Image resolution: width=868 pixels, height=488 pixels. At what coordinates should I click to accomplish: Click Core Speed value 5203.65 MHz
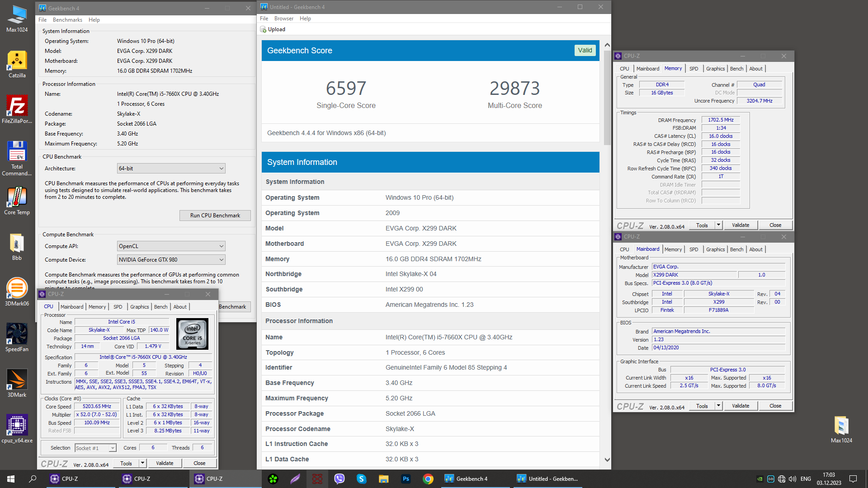click(x=97, y=407)
